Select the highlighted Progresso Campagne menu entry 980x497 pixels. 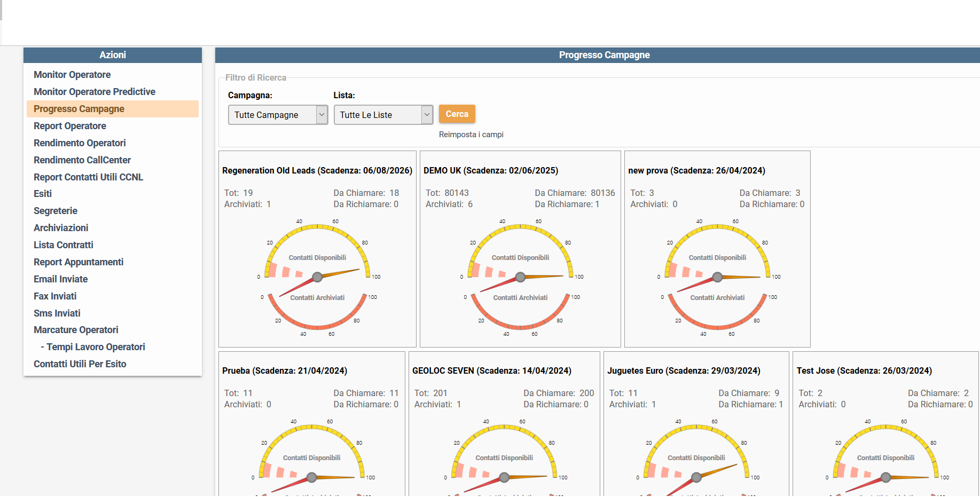pyautogui.click(x=113, y=109)
